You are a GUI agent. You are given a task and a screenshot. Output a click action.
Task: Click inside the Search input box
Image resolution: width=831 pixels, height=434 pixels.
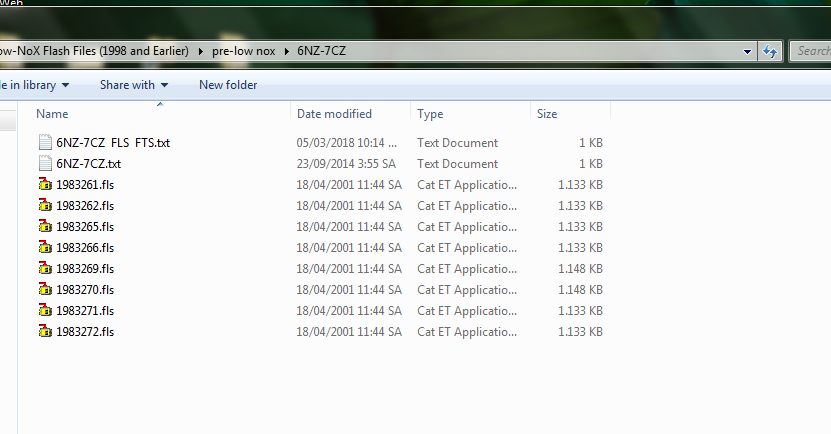[x=811, y=50]
